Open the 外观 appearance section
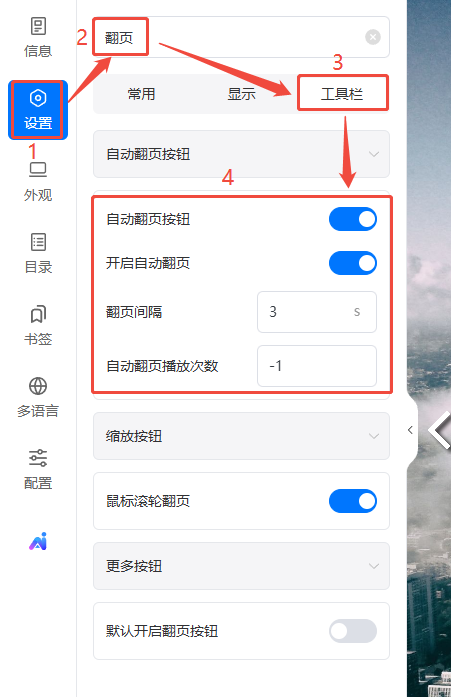Image resolution: width=451 pixels, height=697 pixels. click(38, 182)
